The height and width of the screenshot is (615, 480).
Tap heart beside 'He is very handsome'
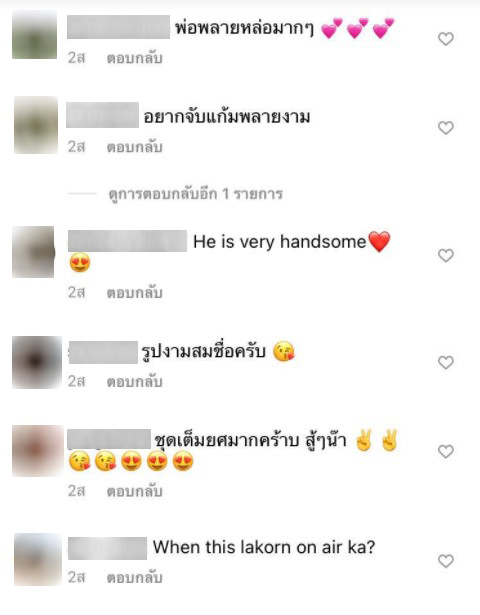point(446,256)
